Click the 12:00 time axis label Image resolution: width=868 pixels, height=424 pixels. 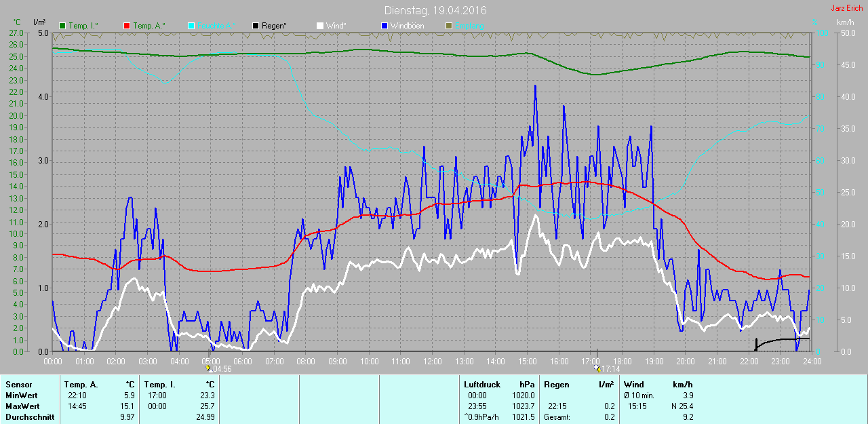[x=432, y=361]
